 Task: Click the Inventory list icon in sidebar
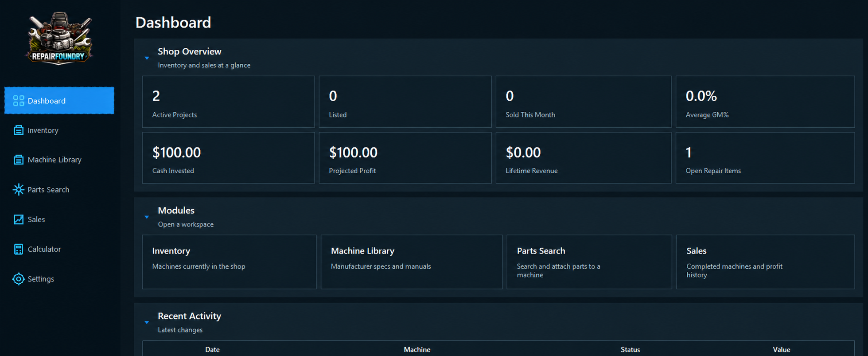tap(19, 130)
